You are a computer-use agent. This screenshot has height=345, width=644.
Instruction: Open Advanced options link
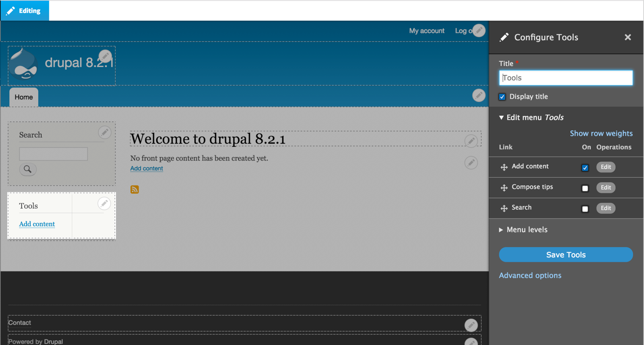tap(530, 275)
